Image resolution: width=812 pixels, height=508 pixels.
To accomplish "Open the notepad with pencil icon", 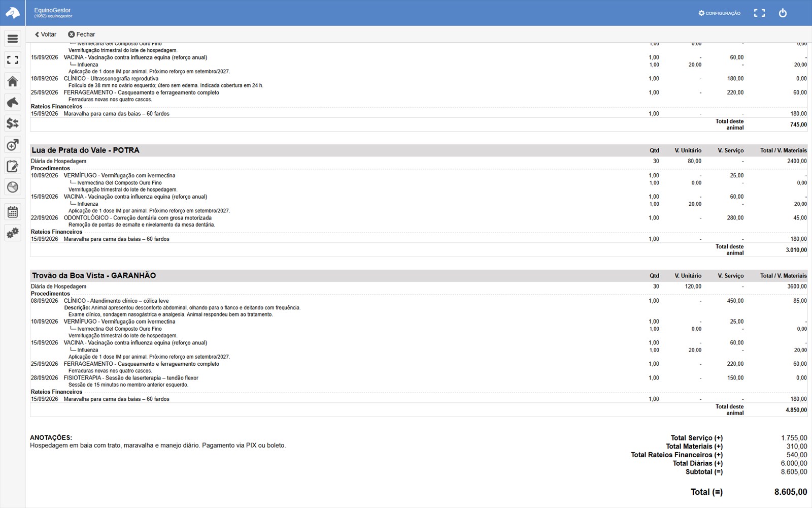I will coord(13,166).
